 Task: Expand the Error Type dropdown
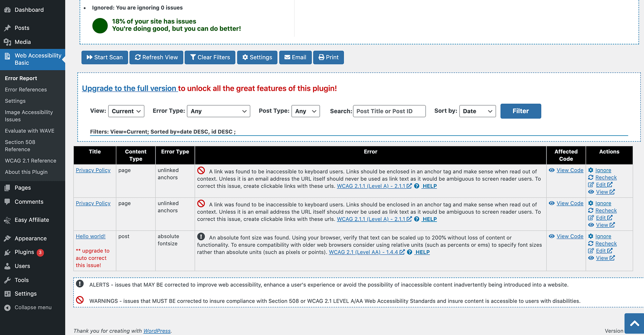(x=218, y=111)
